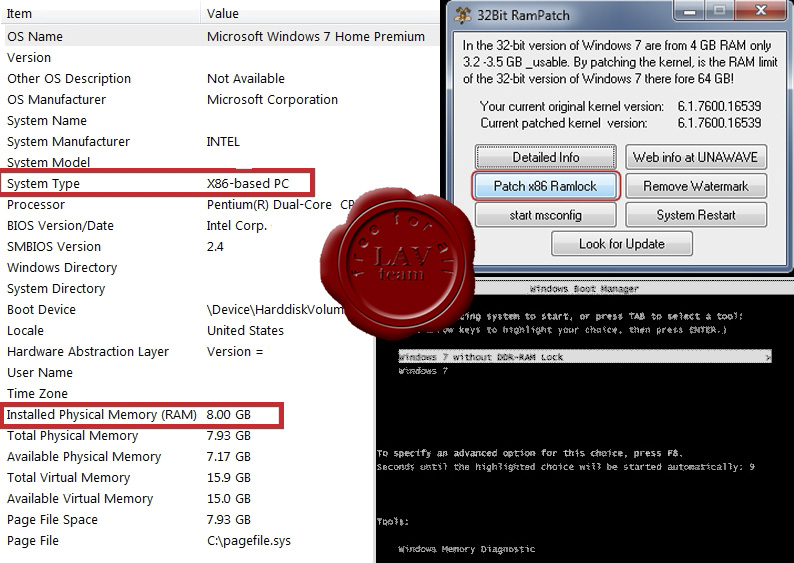The width and height of the screenshot is (794, 563).
Task: Click the Patch x86 Ramlock button
Action: point(545,186)
